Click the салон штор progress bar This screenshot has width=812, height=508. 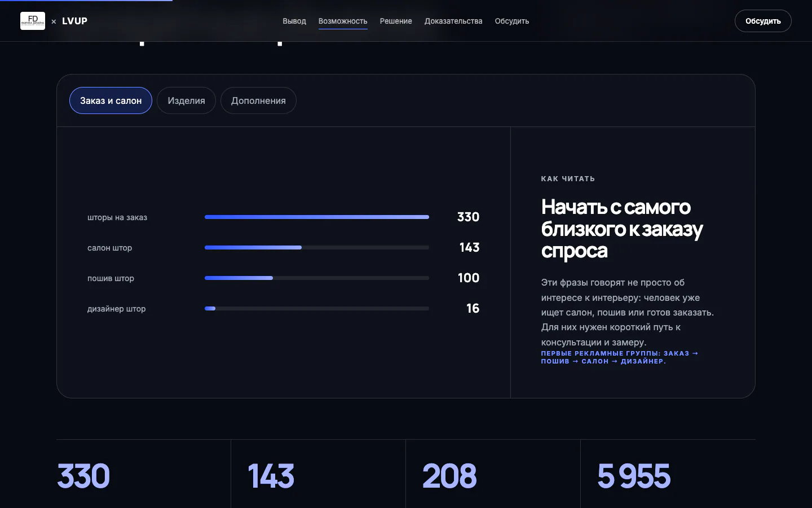pyautogui.click(x=317, y=247)
